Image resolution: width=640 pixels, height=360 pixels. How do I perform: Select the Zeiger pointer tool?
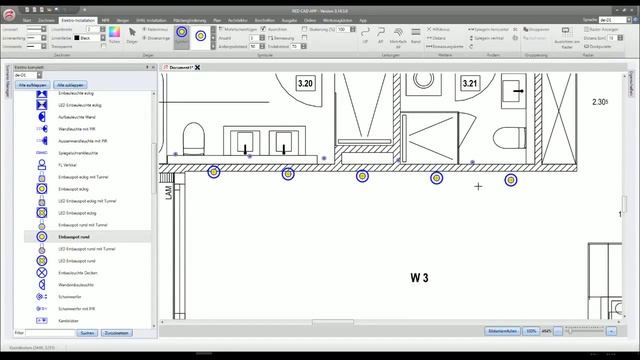pos(132,35)
